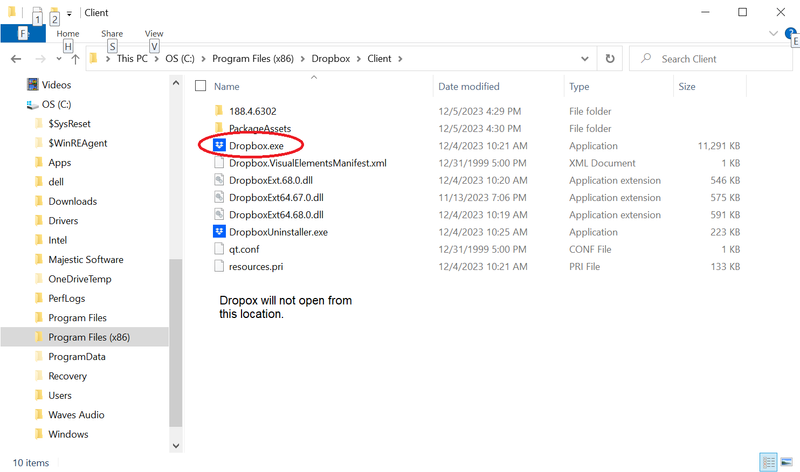Click the Refresh button beside the address bar
This screenshot has width=800, height=472.
pos(609,59)
